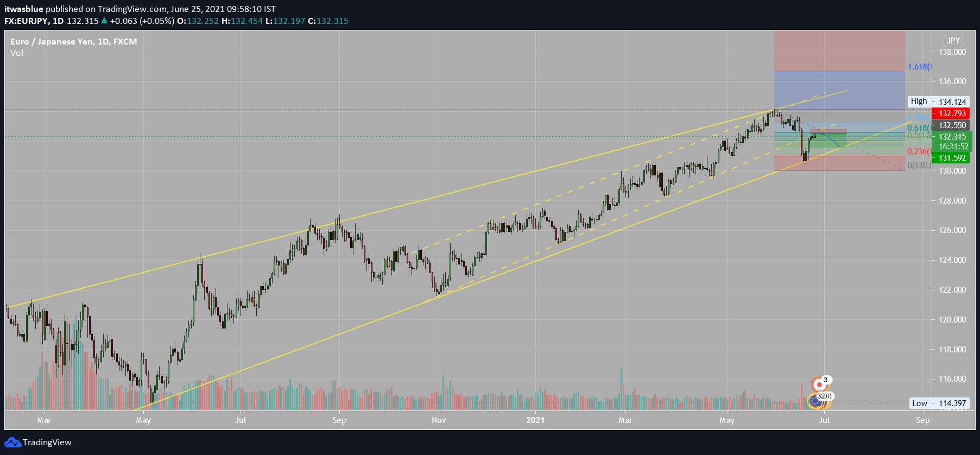980x455 pixels.
Task: Click the 124.000 price axis value
Action: [x=952, y=260]
